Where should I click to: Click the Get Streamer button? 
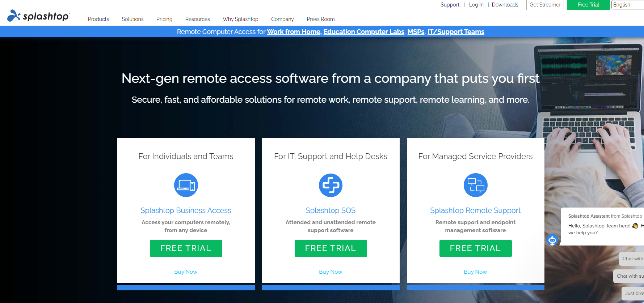click(x=545, y=5)
